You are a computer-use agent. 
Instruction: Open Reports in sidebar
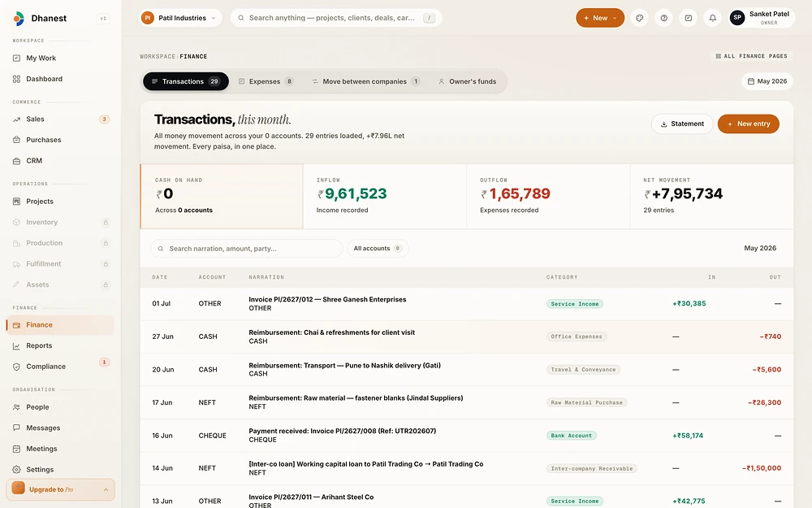(60, 345)
